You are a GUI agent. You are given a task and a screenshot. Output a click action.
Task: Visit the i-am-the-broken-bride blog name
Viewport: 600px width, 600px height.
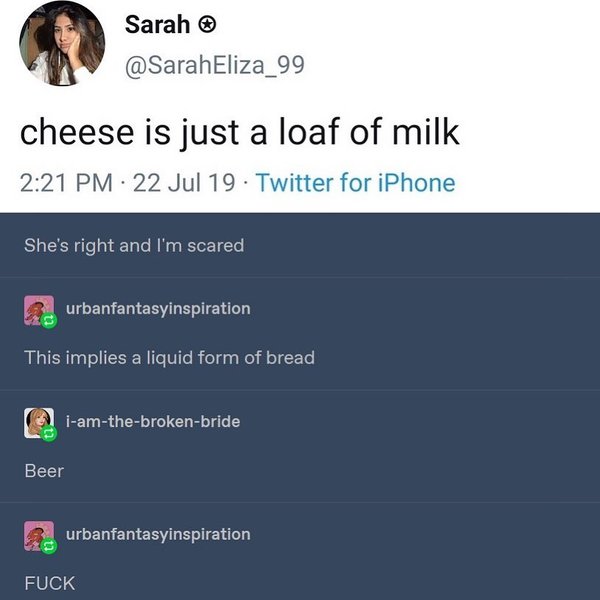pyautogui.click(x=152, y=421)
